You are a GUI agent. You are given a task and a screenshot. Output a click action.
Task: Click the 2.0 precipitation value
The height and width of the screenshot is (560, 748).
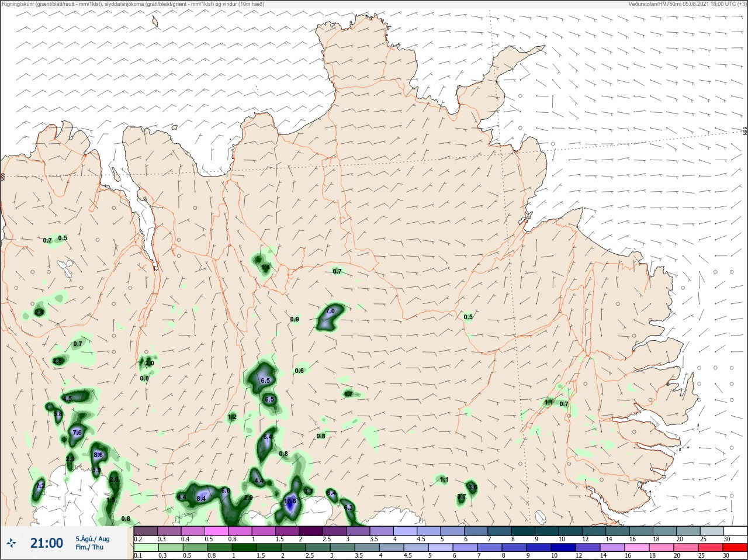coord(150,363)
